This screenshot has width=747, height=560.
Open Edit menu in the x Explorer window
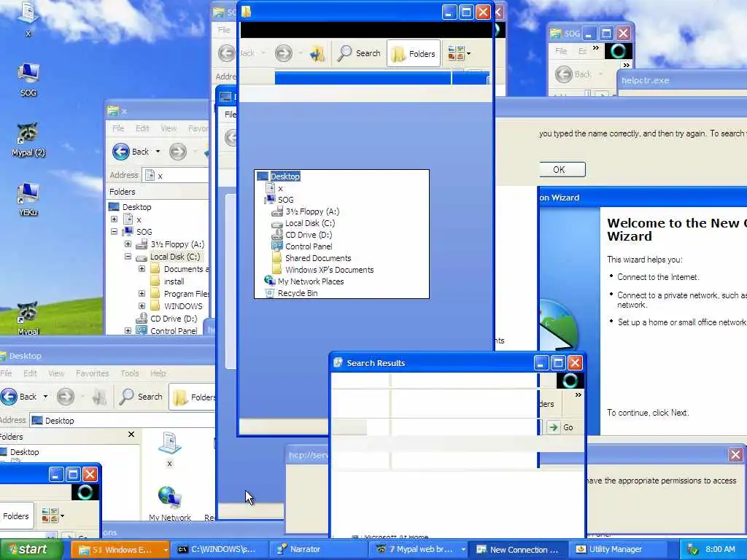[142, 128]
